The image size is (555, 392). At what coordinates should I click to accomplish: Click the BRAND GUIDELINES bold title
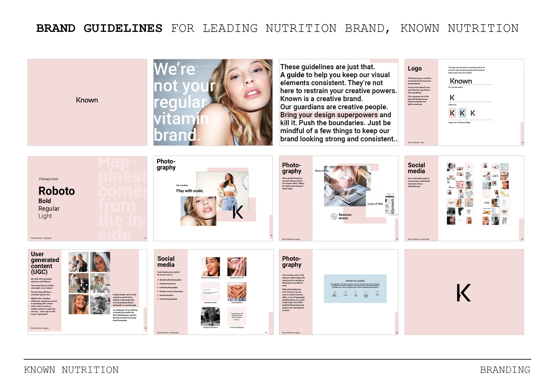coord(99,28)
